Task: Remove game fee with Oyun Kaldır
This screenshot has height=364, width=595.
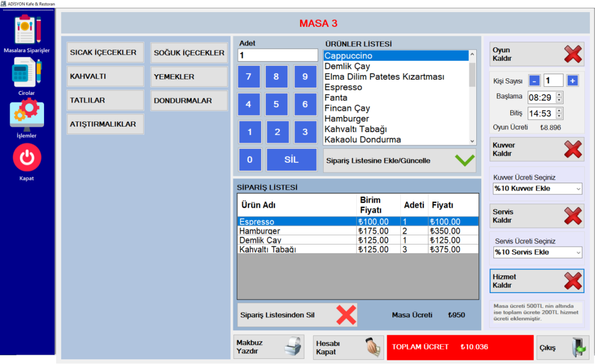Action: (537, 54)
